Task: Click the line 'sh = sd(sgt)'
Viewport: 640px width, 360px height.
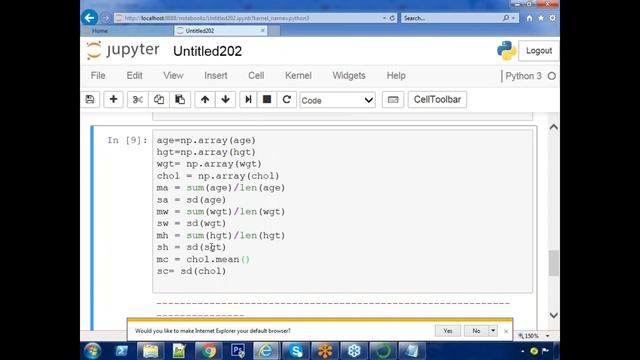Action: 191,247
